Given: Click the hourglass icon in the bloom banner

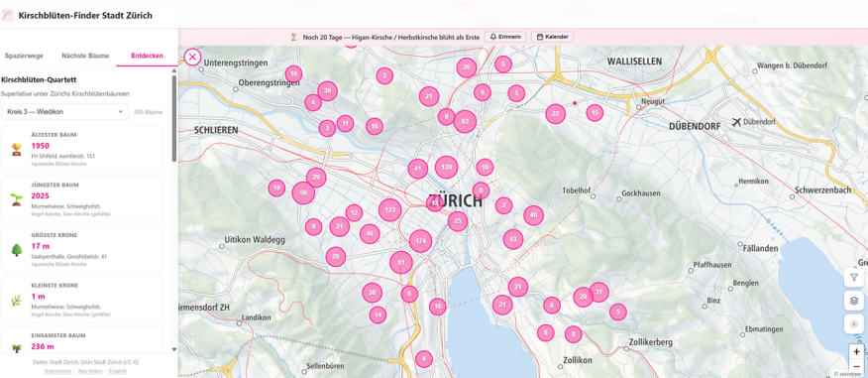Looking at the screenshot, I should point(294,37).
